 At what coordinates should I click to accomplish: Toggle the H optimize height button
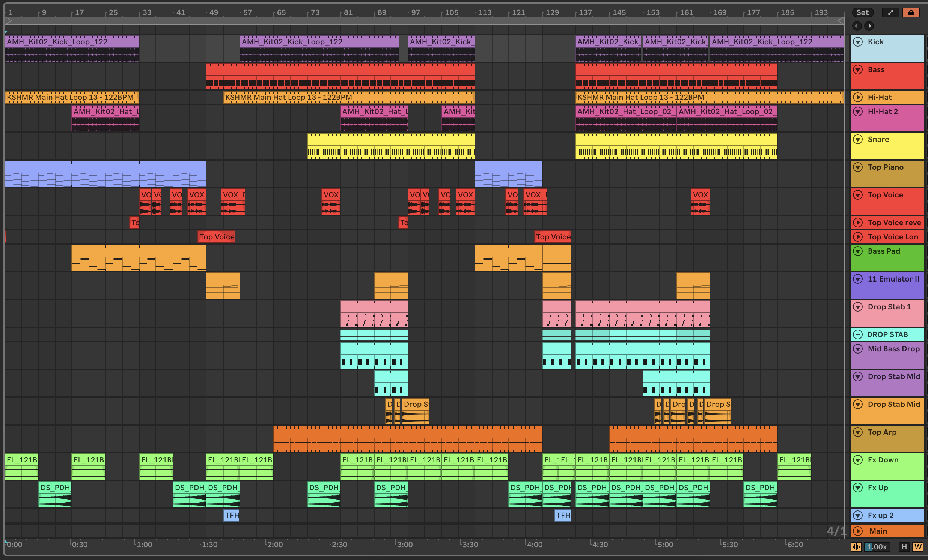coord(904,547)
